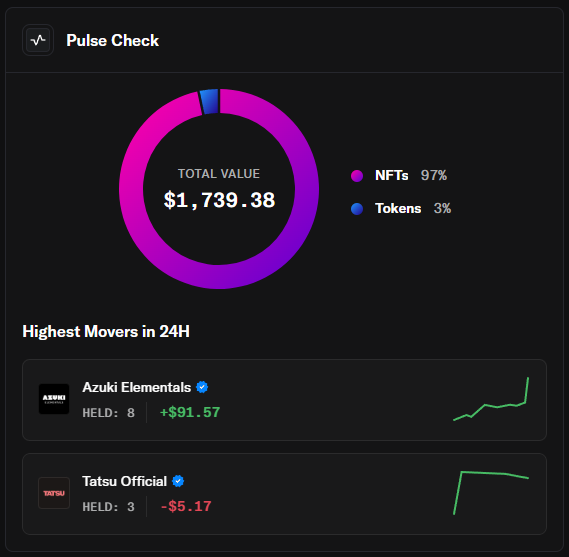Image resolution: width=569 pixels, height=557 pixels.
Task: Click verified badge beside Azuki Elementals
Action: pyautogui.click(x=202, y=387)
